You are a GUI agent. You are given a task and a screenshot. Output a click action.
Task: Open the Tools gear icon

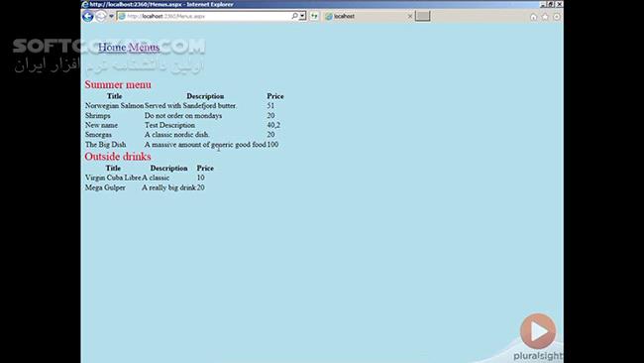[x=557, y=17]
